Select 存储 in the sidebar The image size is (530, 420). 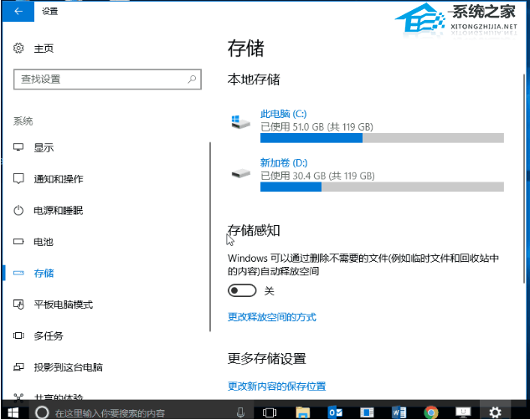click(44, 273)
